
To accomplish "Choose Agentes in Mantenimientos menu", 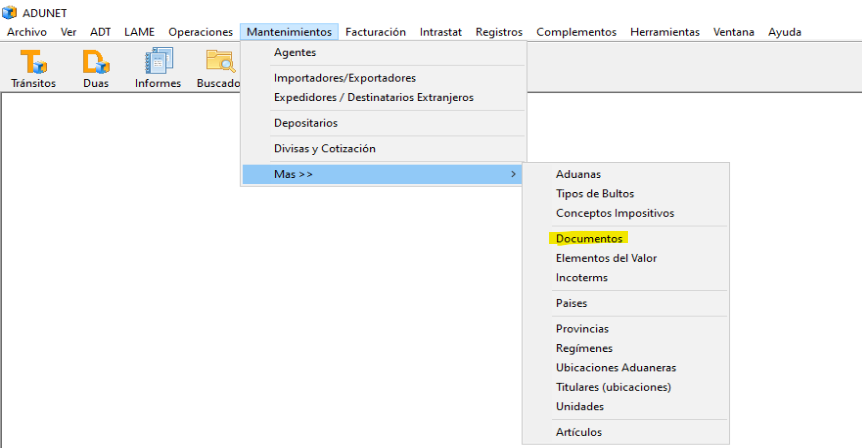I will pos(294,52).
